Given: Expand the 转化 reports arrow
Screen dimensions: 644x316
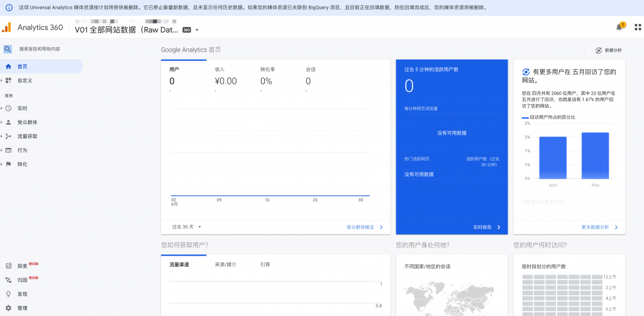Looking at the screenshot, I should point(2,164).
